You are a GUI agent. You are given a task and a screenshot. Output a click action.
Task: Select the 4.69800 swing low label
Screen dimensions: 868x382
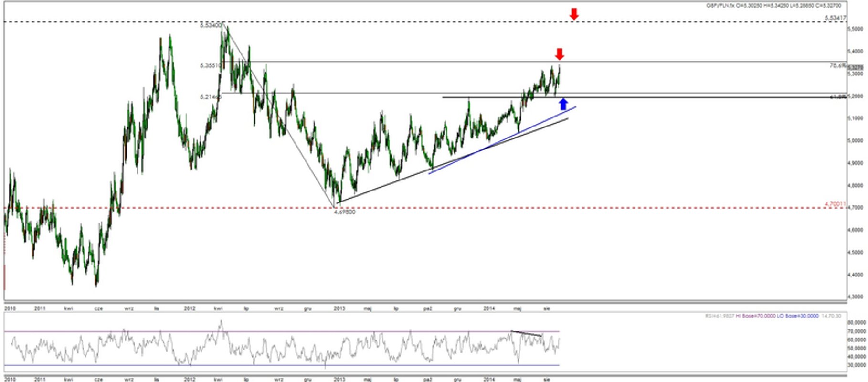[344, 212]
